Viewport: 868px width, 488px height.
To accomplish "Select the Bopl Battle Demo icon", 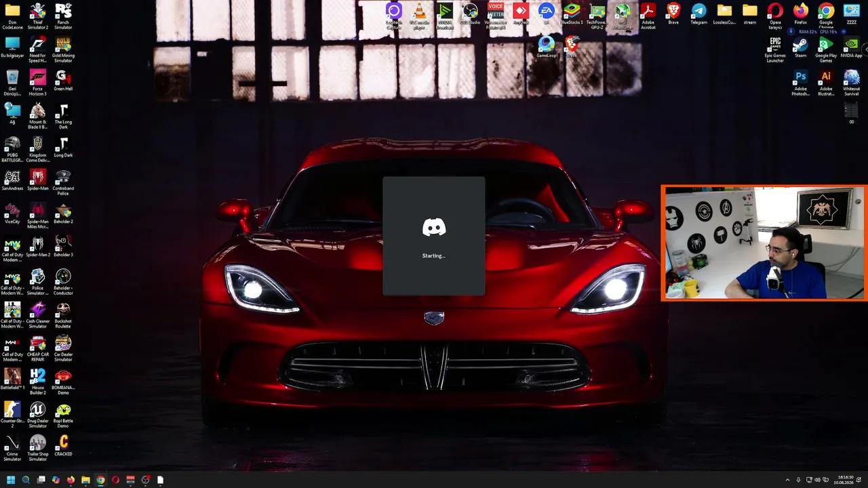I will [63, 415].
